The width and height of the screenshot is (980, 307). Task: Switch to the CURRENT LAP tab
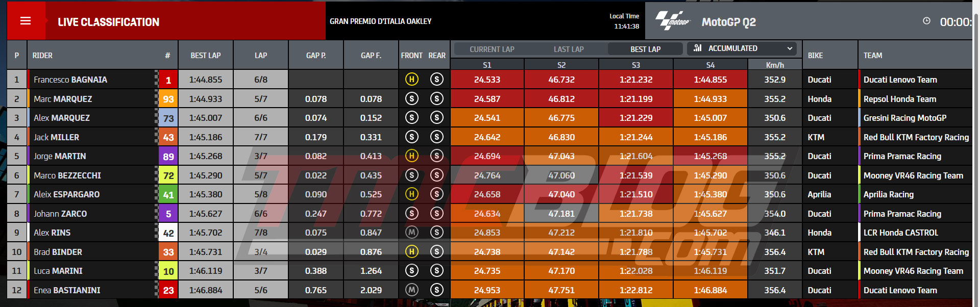[492, 49]
